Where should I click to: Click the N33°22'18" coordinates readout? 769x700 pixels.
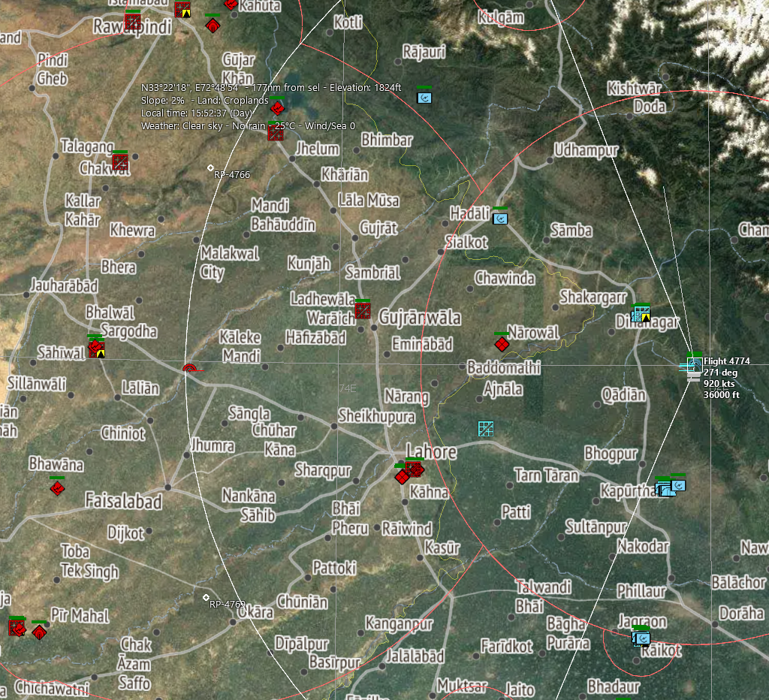[271, 87]
